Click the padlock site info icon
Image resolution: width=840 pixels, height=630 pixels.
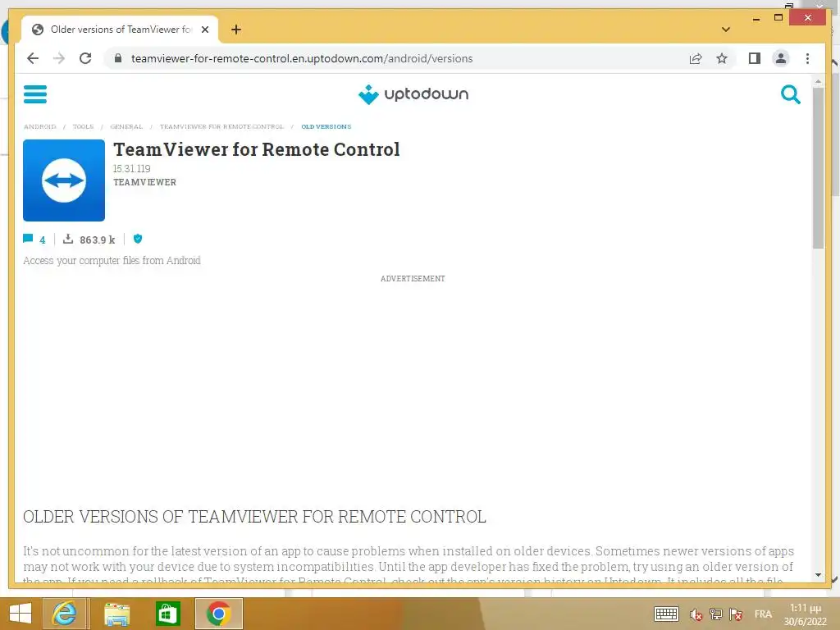point(118,58)
